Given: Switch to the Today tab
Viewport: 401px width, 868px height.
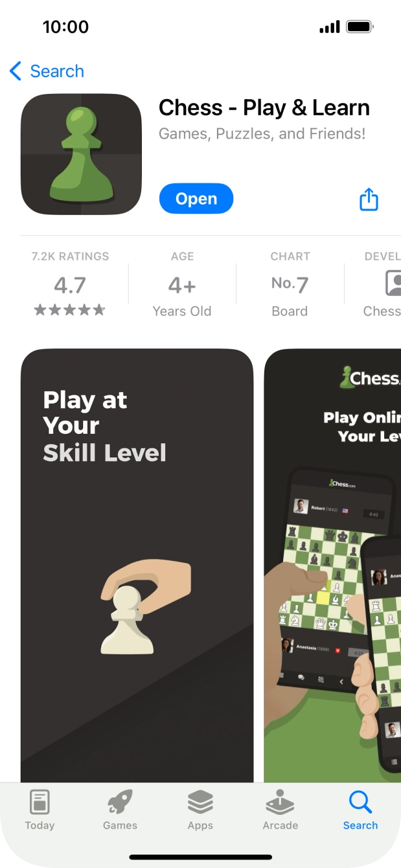Looking at the screenshot, I should pyautogui.click(x=40, y=810).
